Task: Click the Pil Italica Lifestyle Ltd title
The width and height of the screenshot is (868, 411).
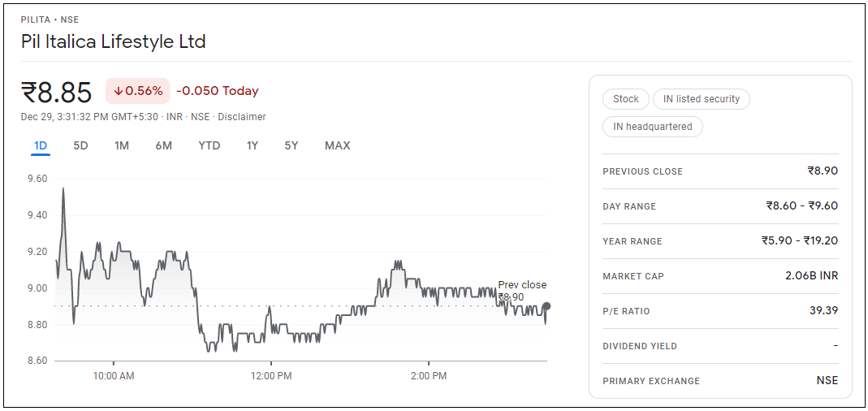Action: click(114, 41)
